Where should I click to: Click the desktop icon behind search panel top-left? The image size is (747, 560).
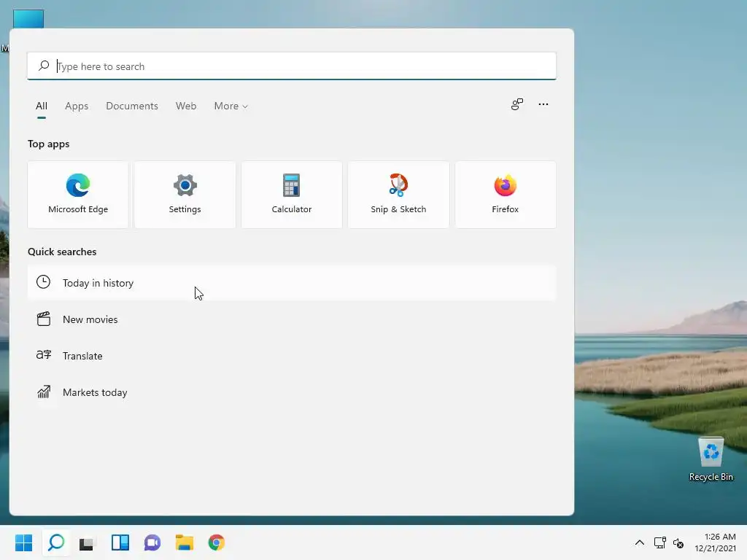pos(28,18)
